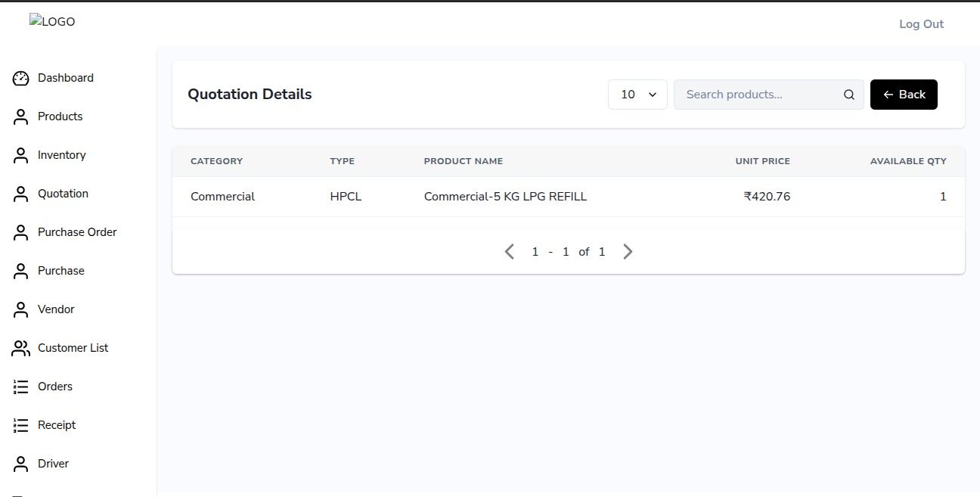The width and height of the screenshot is (980, 497).
Task: Open the rows-per-page dropdown showing 10
Action: (637, 95)
